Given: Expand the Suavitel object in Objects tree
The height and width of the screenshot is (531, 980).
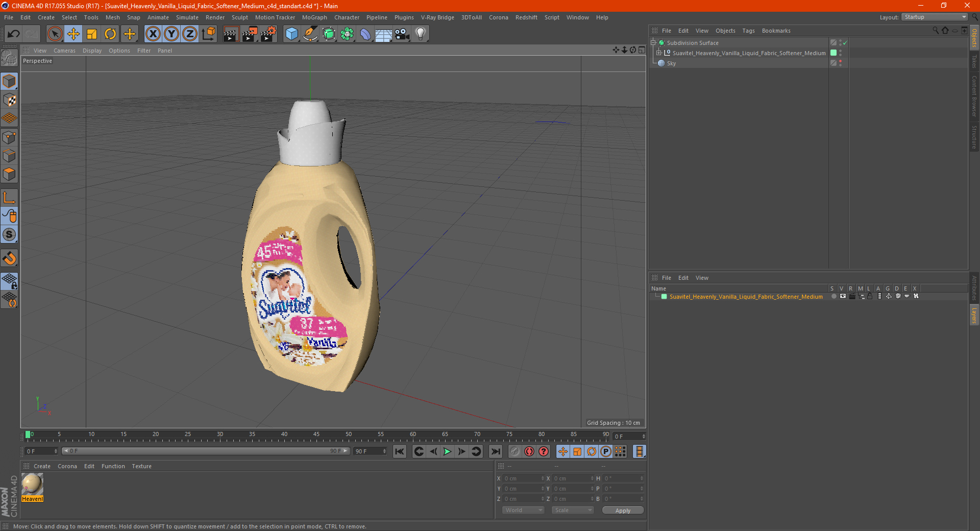Looking at the screenshot, I should click(659, 53).
